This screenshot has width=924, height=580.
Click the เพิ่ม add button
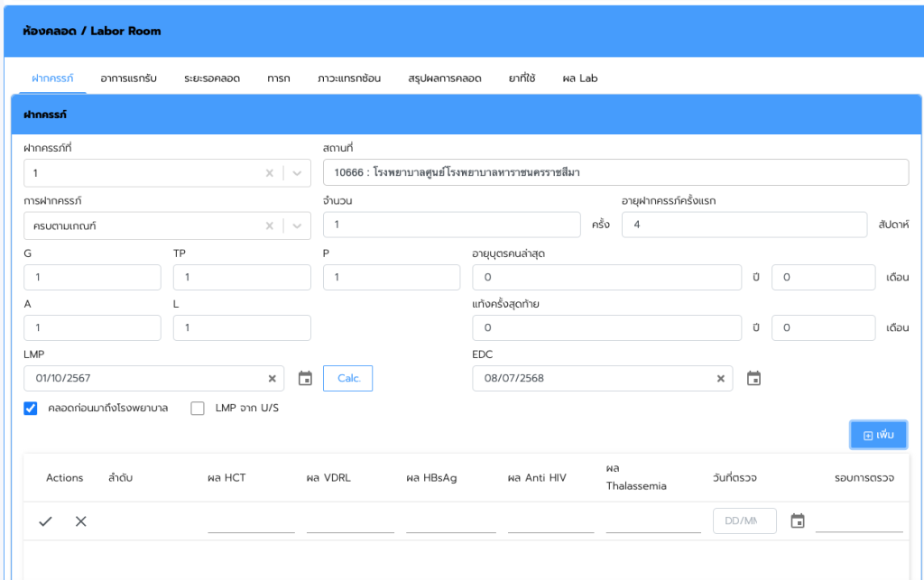tap(878, 436)
